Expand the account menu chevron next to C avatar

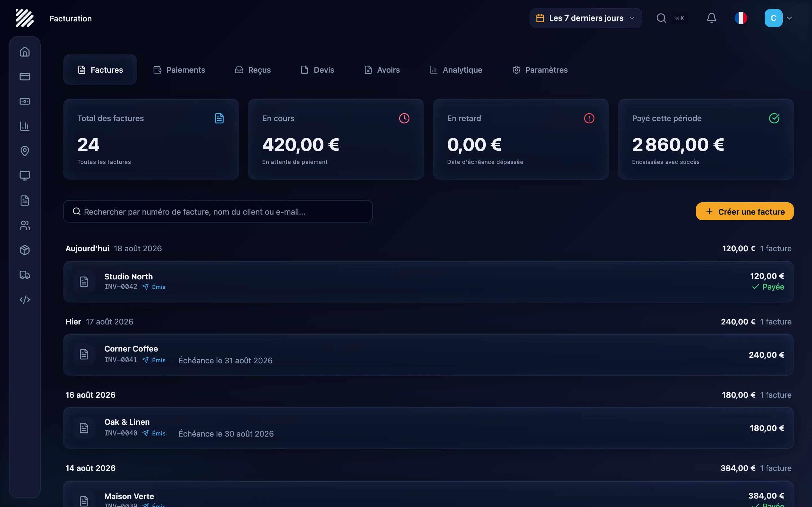click(789, 18)
